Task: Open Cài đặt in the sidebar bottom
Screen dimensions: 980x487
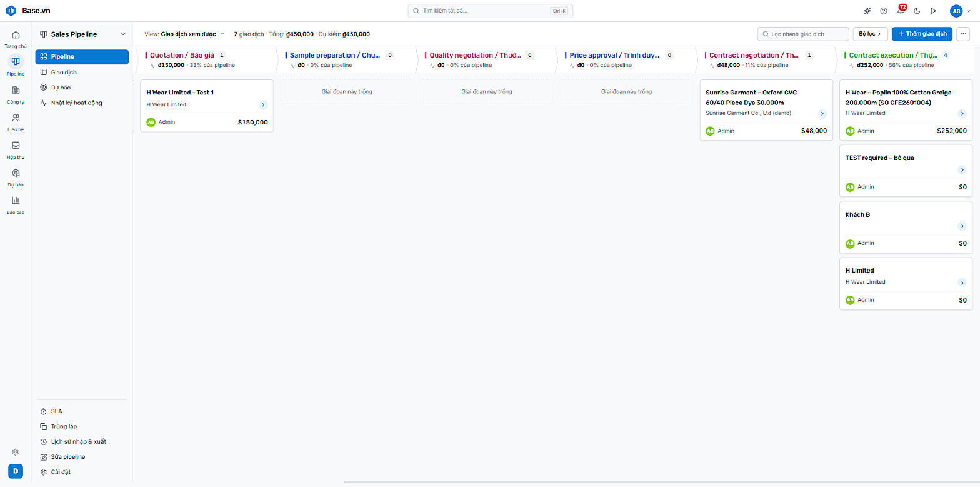Action: pos(82,472)
